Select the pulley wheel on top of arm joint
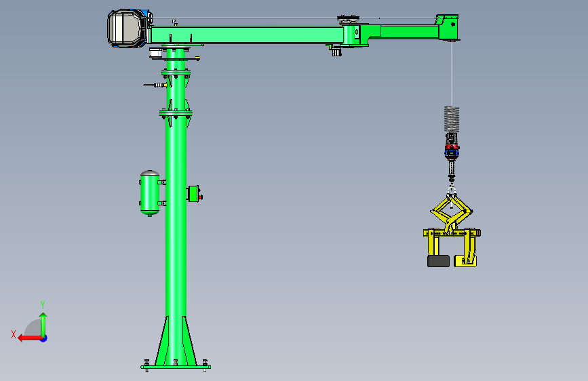Image resolution: width=588 pixels, height=381 pixels. (349, 18)
